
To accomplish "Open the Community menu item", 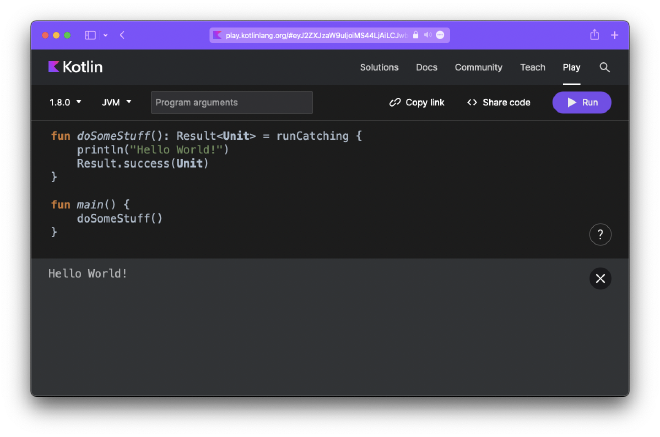I will (478, 67).
